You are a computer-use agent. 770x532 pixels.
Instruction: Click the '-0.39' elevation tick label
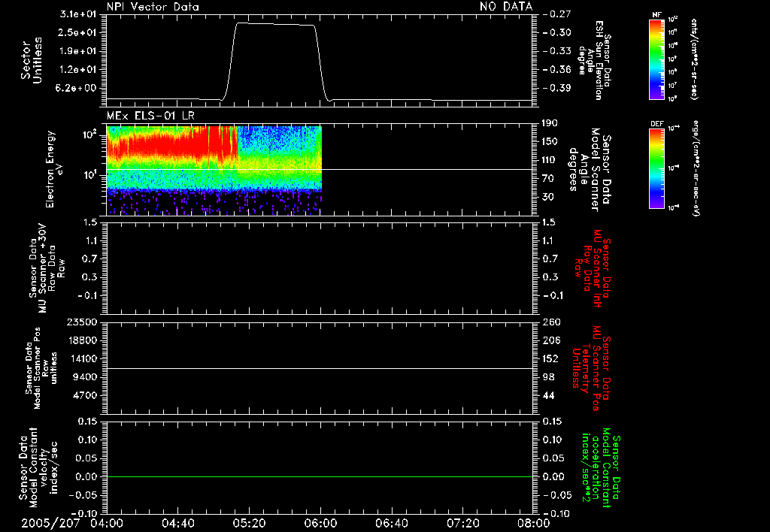(557, 89)
